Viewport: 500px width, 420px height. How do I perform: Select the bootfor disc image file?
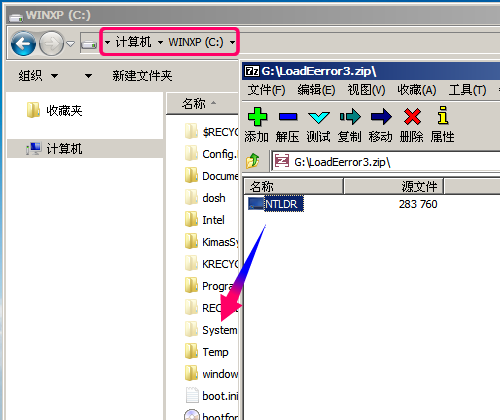tap(212, 415)
